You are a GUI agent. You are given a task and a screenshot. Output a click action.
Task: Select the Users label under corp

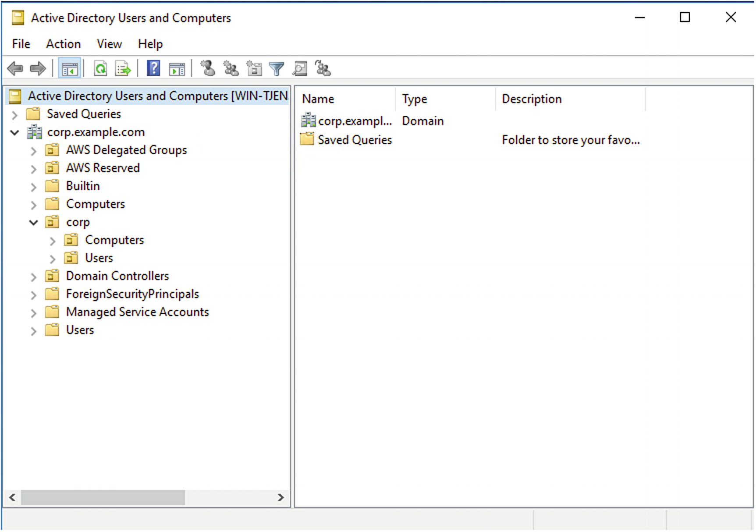pos(99,258)
